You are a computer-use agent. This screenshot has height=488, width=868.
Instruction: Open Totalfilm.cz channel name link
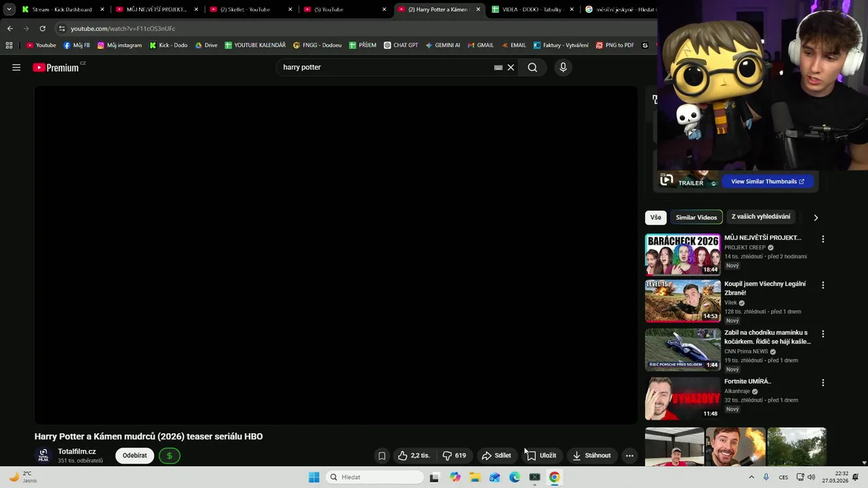[x=77, y=451]
